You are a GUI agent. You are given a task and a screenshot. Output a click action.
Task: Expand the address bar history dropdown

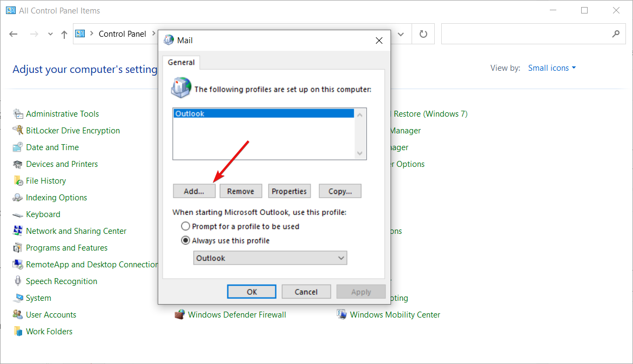click(x=401, y=35)
